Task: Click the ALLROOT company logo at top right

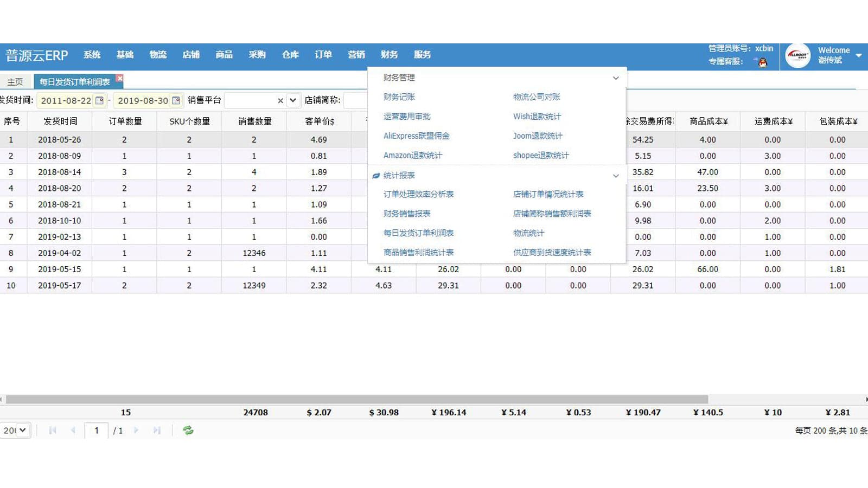Action: click(798, 55)
